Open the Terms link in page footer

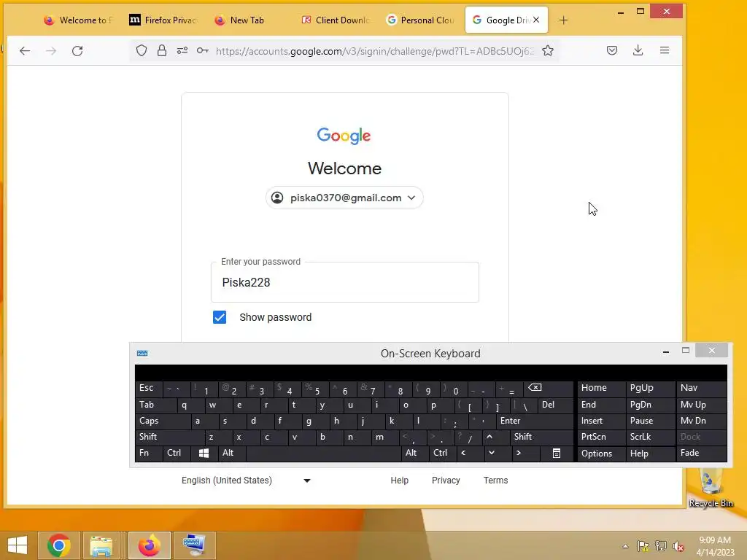pos(496,481)
